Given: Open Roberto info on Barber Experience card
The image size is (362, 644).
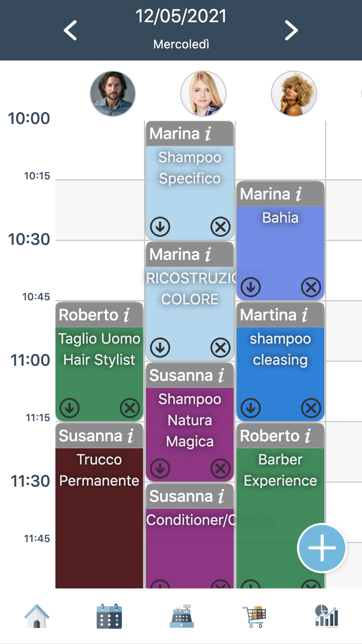Looking at the screenshot, I should 308,436.
